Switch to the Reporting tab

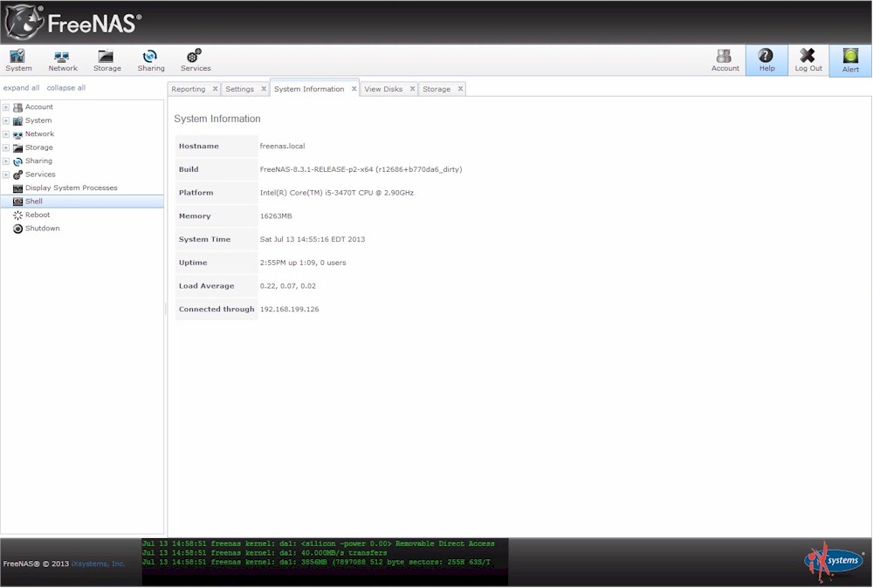click(189, 89)
